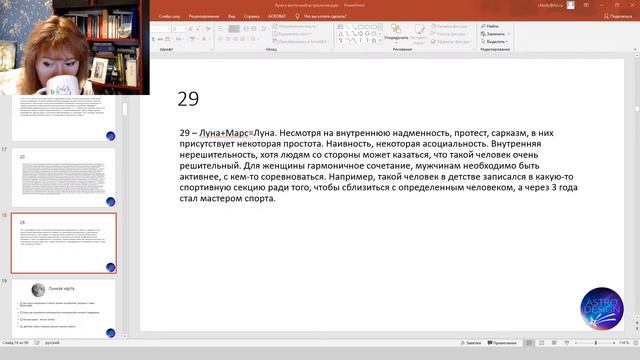Click the 'русский' language indicator
This screenshot has width=640, height=360.
click(52, 343)
